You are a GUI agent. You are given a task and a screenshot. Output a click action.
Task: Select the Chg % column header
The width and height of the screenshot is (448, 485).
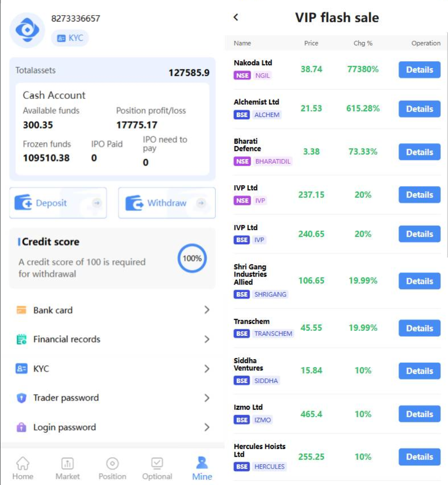click(363, 43)
